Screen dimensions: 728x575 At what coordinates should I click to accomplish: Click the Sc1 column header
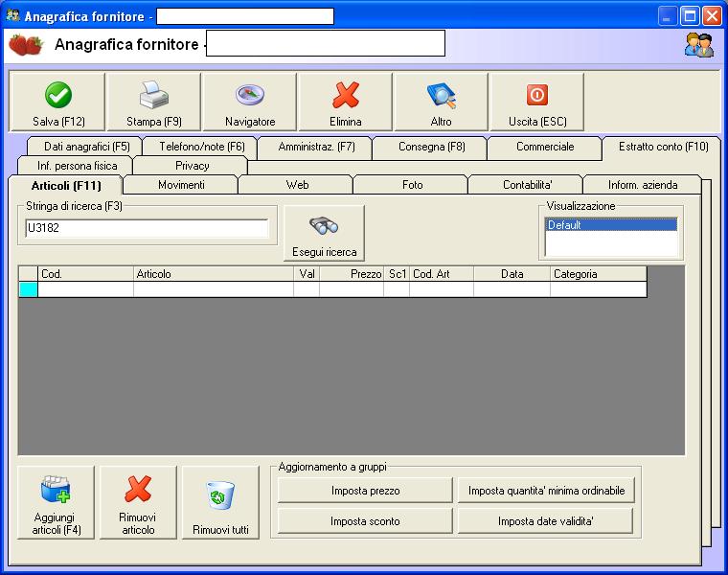point(397,274)
